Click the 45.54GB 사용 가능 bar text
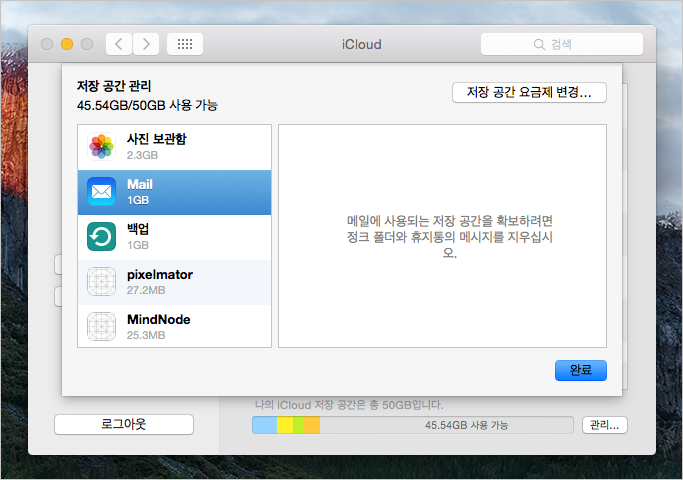The height and width of the screenshot is (480, 683). pyautogui.click(x=466, y=425)
